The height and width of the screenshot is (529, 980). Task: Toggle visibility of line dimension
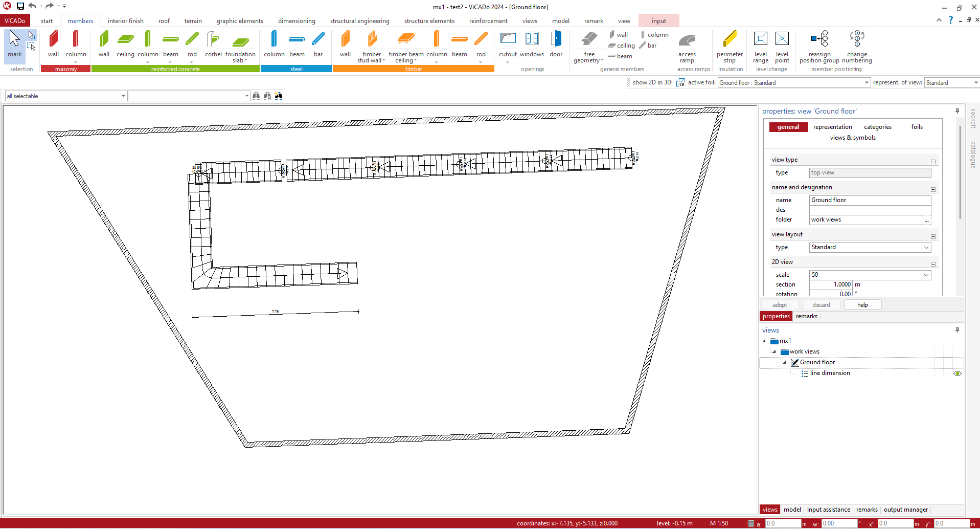coord(957,373)
